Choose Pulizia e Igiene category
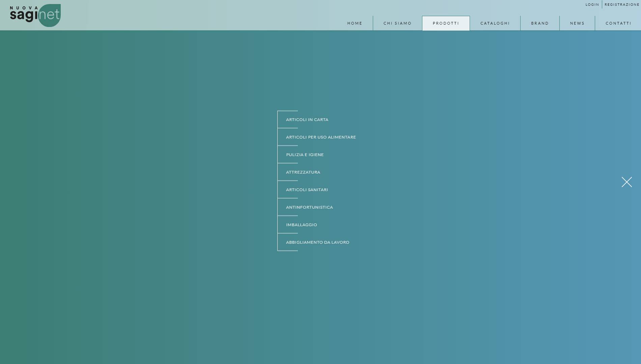 [x=305, y=155]
